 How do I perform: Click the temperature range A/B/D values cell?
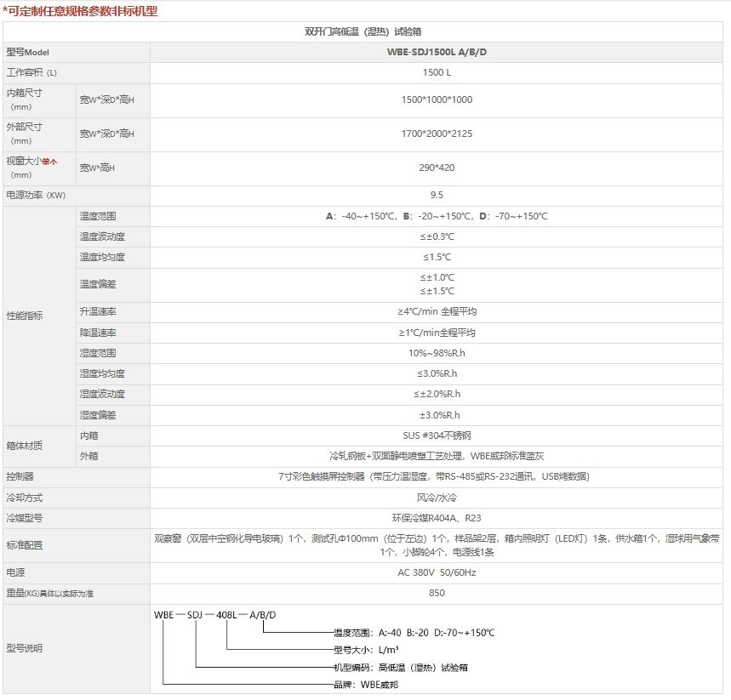[x=437, y=216]
